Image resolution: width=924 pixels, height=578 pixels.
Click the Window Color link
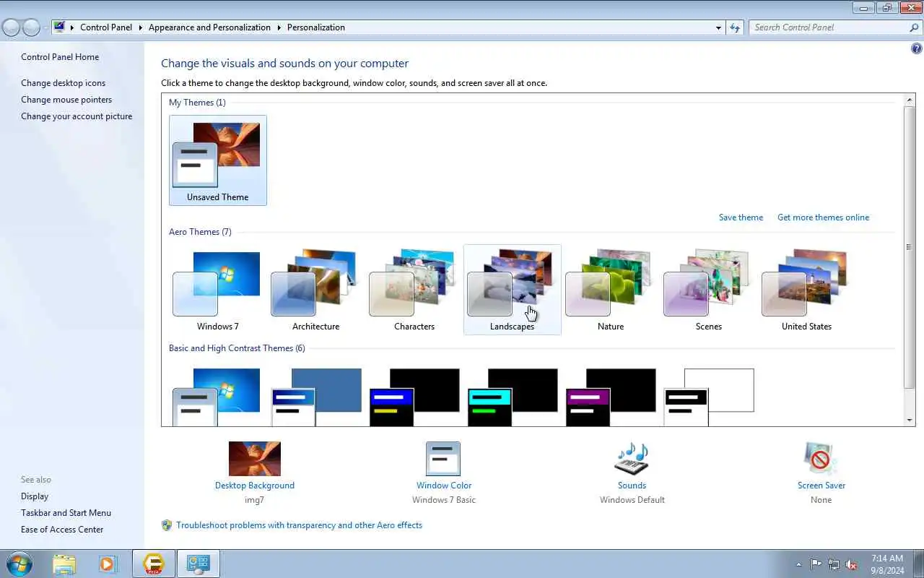coord(444,486)
